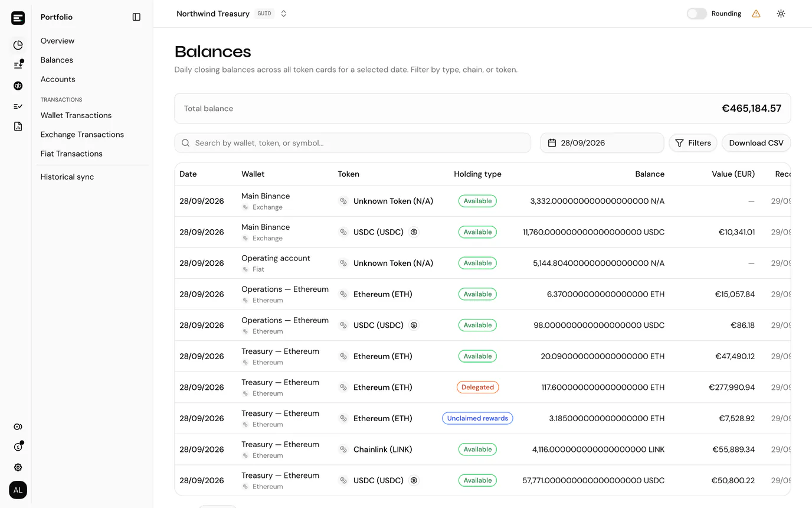Viewport: 812px width, 508px height.
Task: Open the AL user avatar
Action: click(18, 490)
